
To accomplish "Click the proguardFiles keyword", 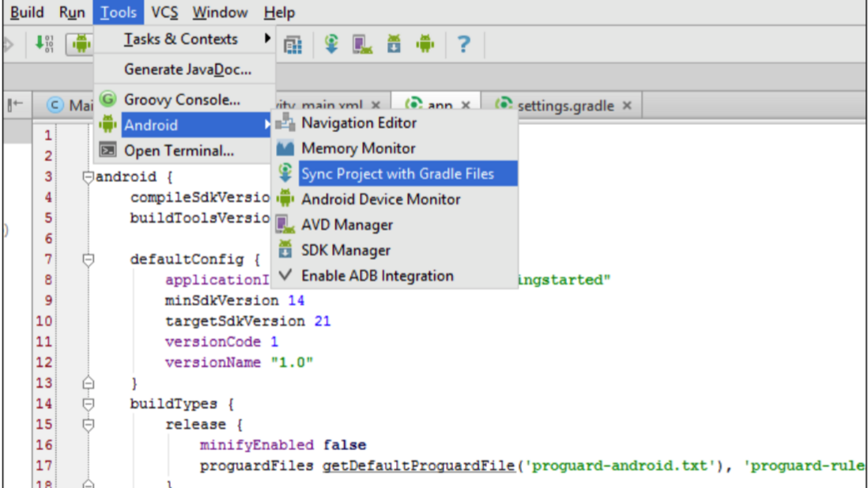I will click(x=257, y=466).
